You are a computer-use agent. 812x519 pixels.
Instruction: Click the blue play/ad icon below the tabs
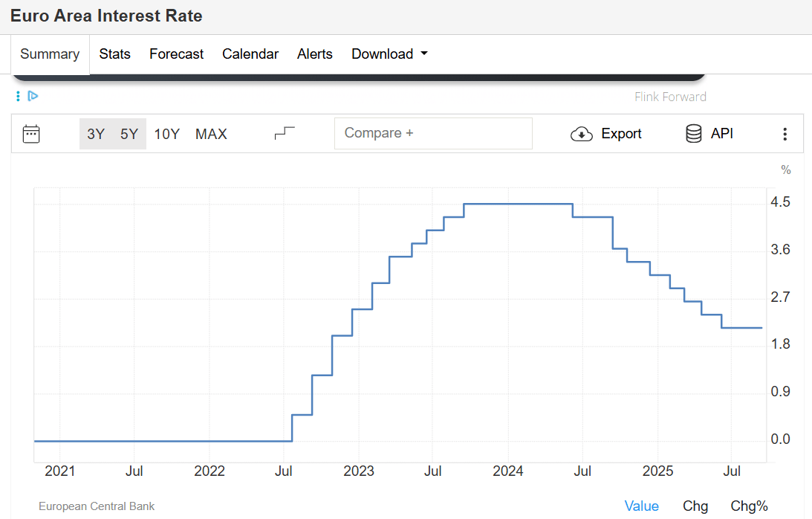point(33,96)
